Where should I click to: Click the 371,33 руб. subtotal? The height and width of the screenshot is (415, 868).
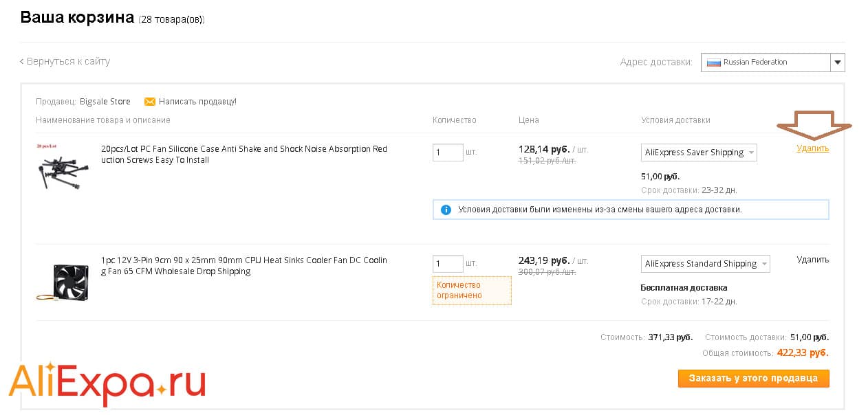click(x=671, y=337)
